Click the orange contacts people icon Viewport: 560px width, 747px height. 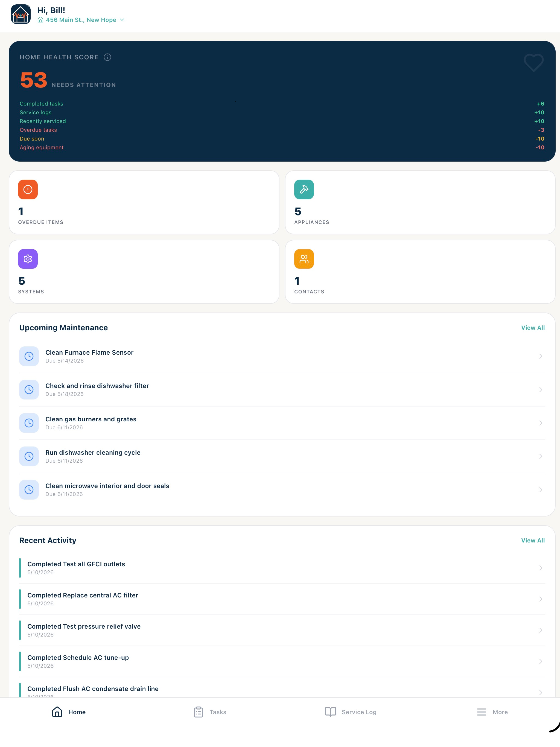[304, 259]
